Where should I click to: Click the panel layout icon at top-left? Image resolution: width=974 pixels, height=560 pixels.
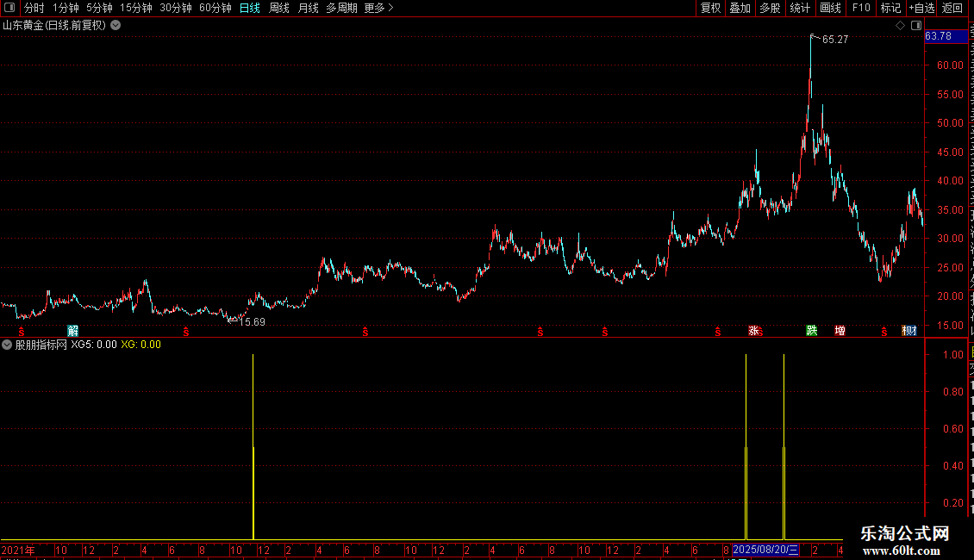coord(9,8)
